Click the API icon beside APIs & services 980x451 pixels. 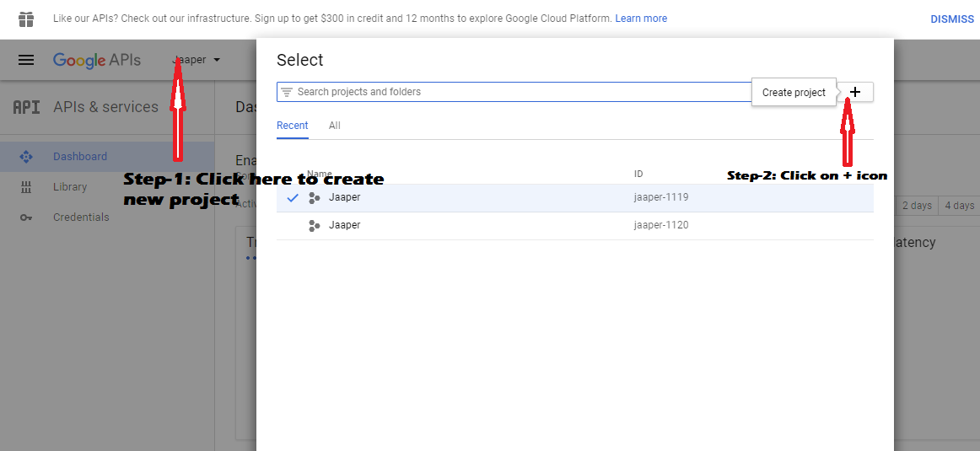pos(26,107)
